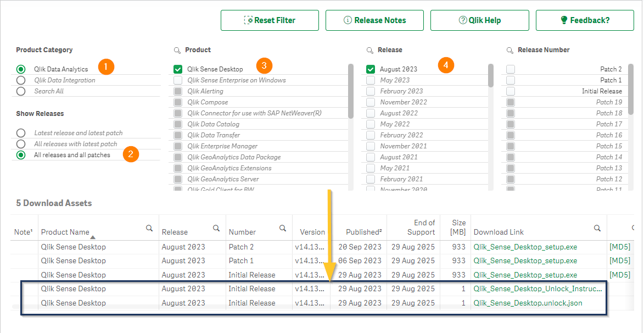The height and width of the screenshot is (333, 644).
Task: Select the Patch 1 cell in Number column
Action: (241, 260)
